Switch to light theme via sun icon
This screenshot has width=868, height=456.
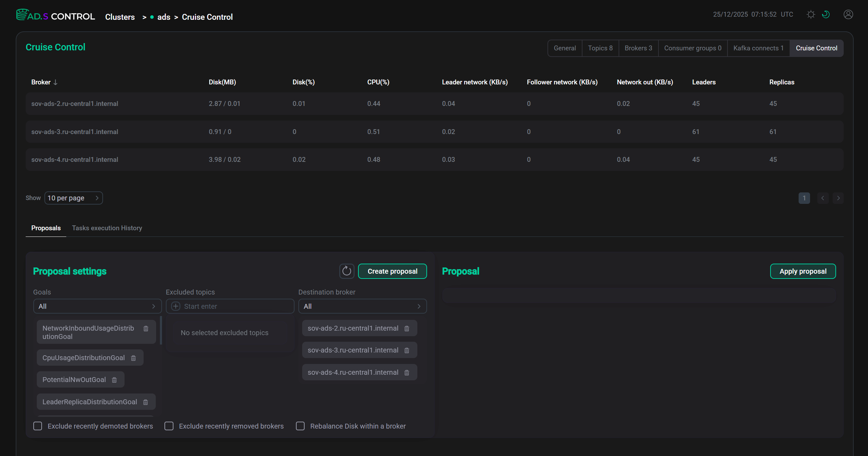click(x=811, y=14)
